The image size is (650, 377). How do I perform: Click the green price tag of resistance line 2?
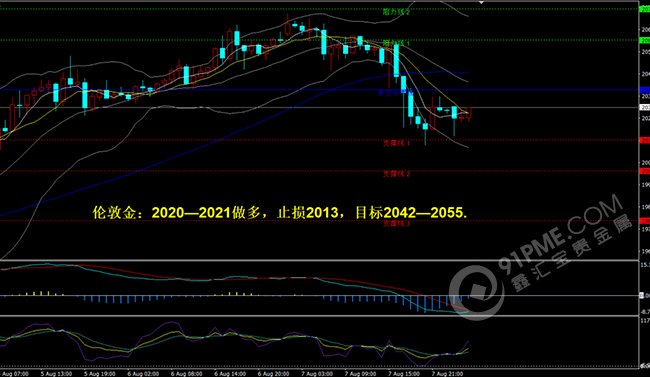coord(645,9)
